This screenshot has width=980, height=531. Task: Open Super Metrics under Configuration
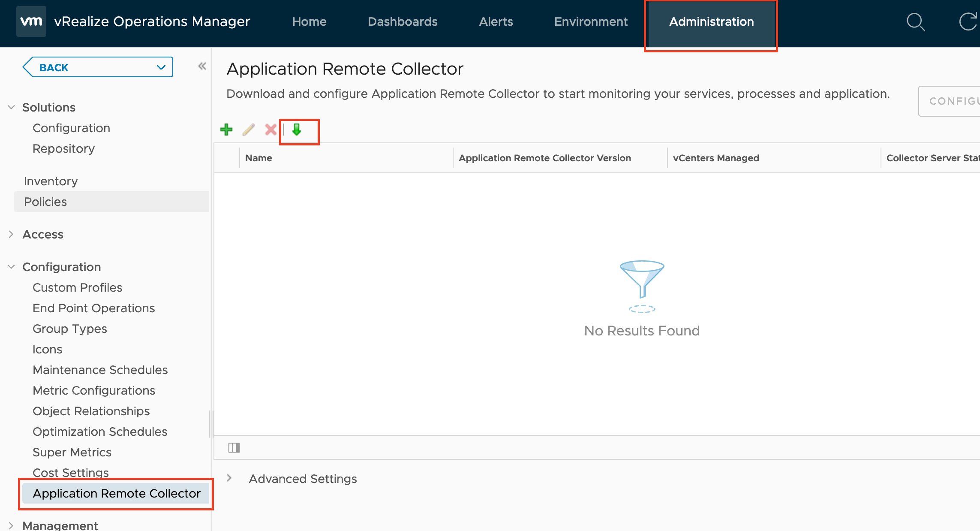click(72, 452)
